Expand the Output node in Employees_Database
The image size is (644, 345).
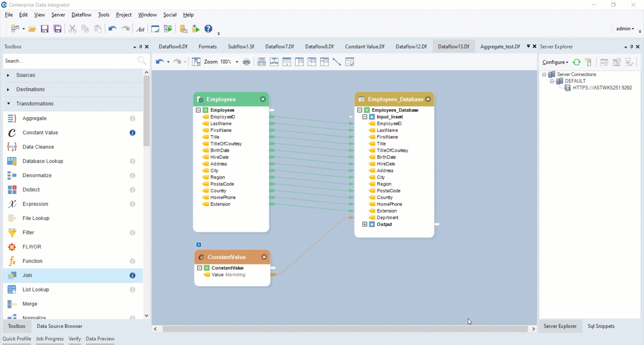pyautogui.click(x=365, y=224)
